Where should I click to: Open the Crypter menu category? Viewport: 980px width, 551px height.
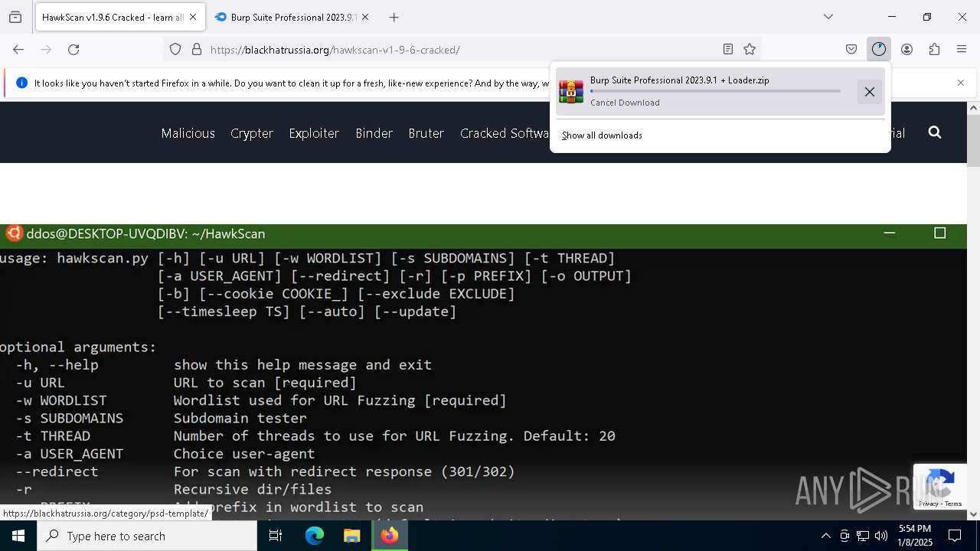pyautogui.click(x=252, y=133)
